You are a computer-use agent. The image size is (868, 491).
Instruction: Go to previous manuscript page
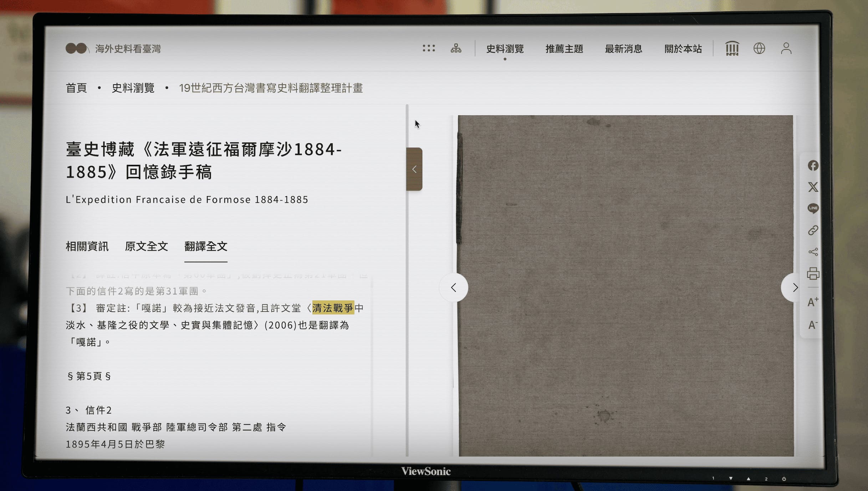tap(454, 288)
